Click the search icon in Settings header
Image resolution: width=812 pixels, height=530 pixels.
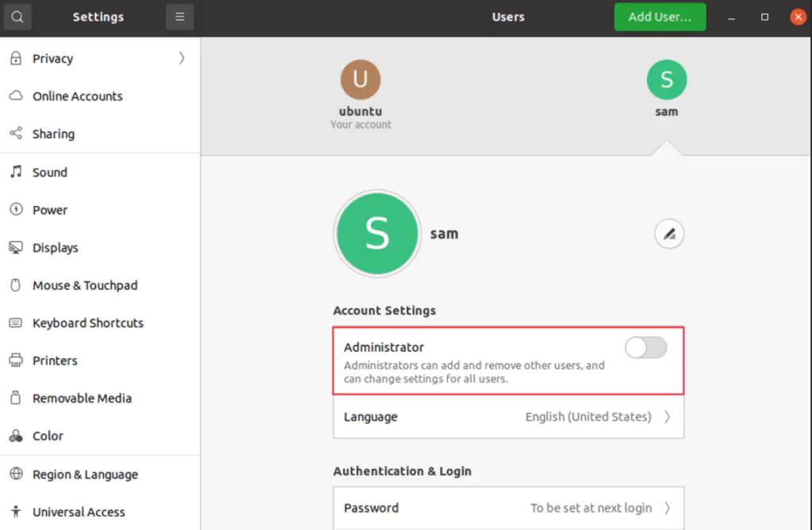[17, 17]
